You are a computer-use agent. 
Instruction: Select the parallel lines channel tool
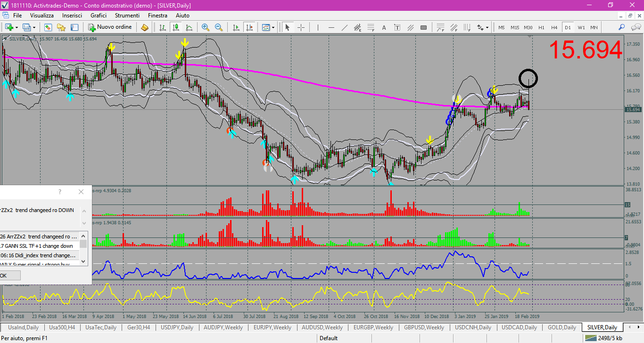[410, 27]
